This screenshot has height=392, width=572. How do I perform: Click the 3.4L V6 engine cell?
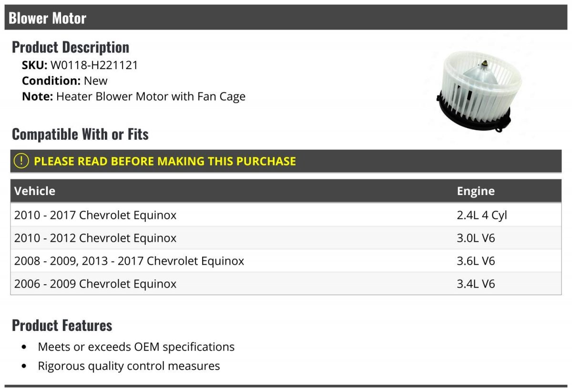click(476, 284)
